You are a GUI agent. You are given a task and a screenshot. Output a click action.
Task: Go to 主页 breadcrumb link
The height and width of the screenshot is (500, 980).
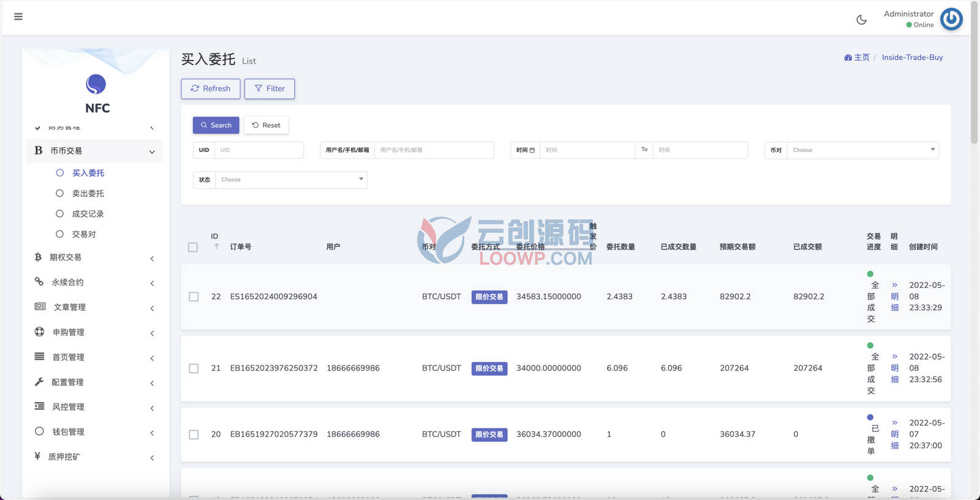[x=862, y=58]
